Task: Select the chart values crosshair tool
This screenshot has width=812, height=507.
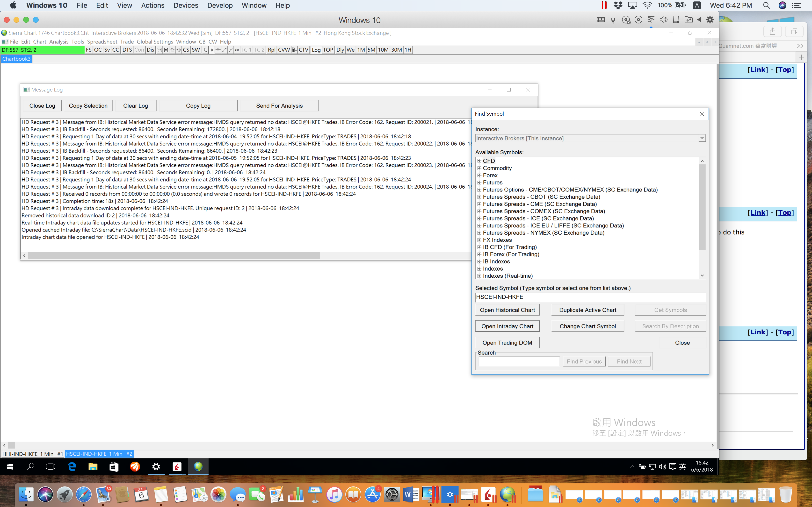Action: [212, 50]
